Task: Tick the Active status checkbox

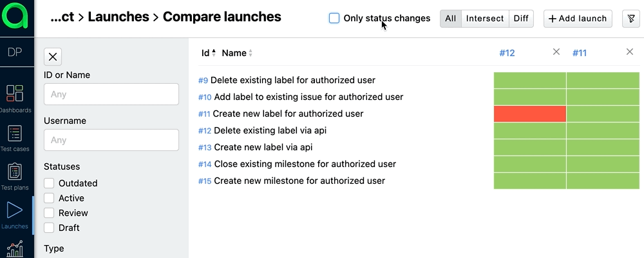Action: (x=49, y=198)
